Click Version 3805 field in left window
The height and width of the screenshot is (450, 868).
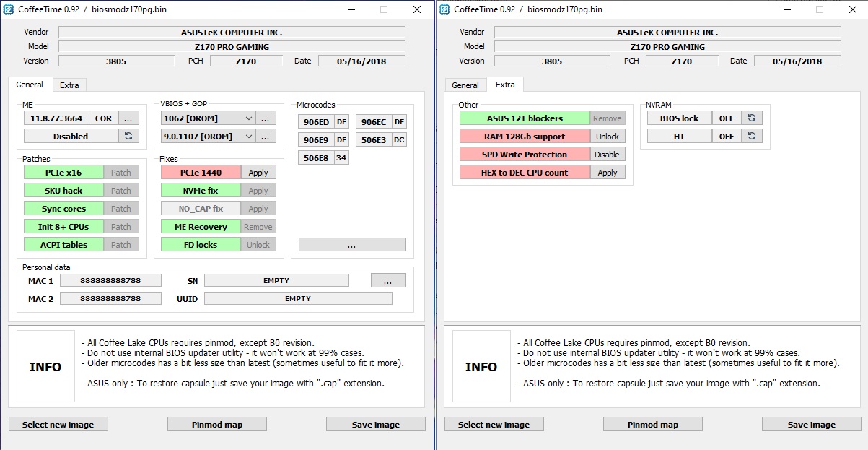pos(116,61)
